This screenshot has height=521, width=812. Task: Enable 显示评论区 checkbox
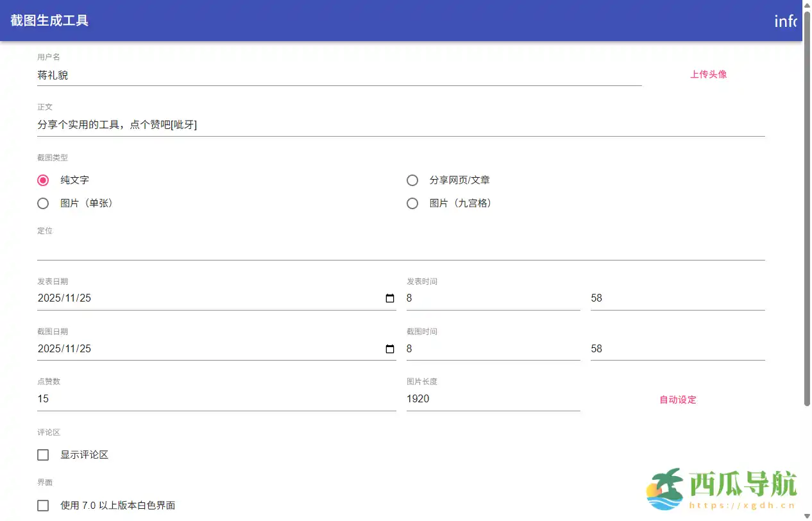coord(42,454)
